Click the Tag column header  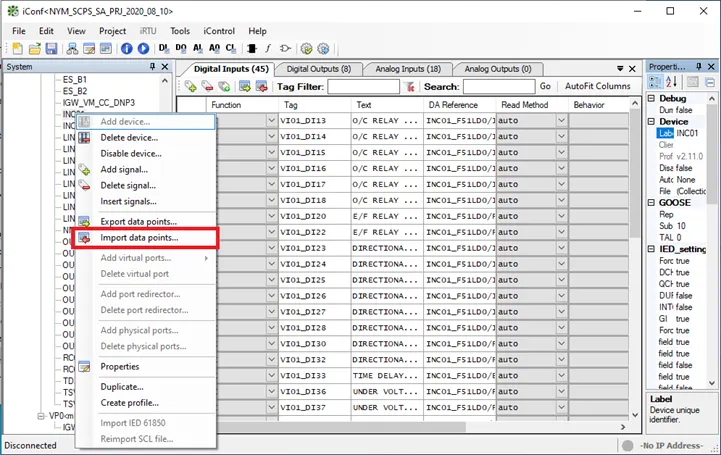[x=315, y=105]
